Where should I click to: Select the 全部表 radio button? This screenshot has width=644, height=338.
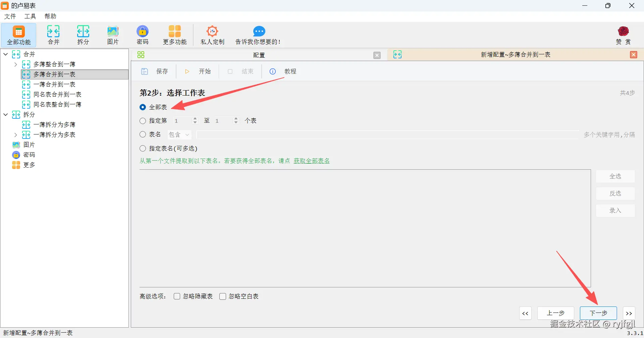click(x=143, y=107)
